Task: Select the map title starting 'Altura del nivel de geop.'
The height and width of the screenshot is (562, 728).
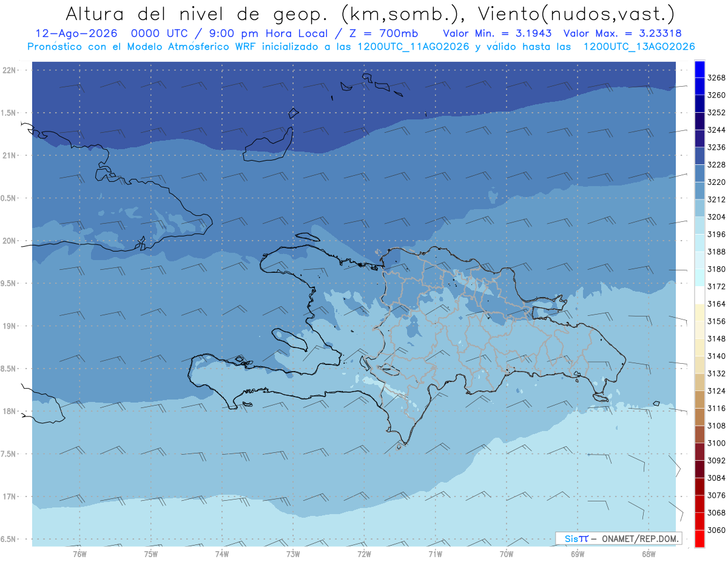Action: (369, 13)
